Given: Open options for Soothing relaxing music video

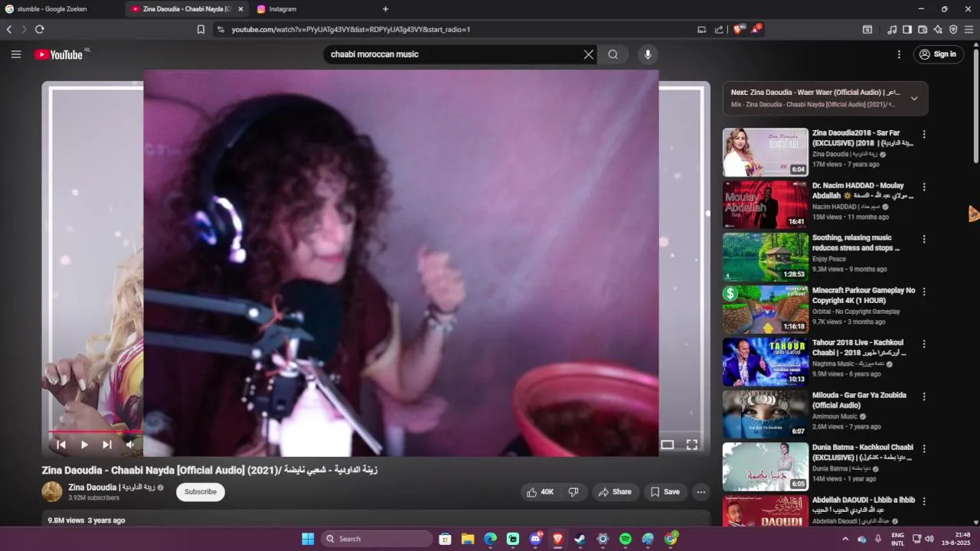Looking at the screenshot, I should (924, 239).
